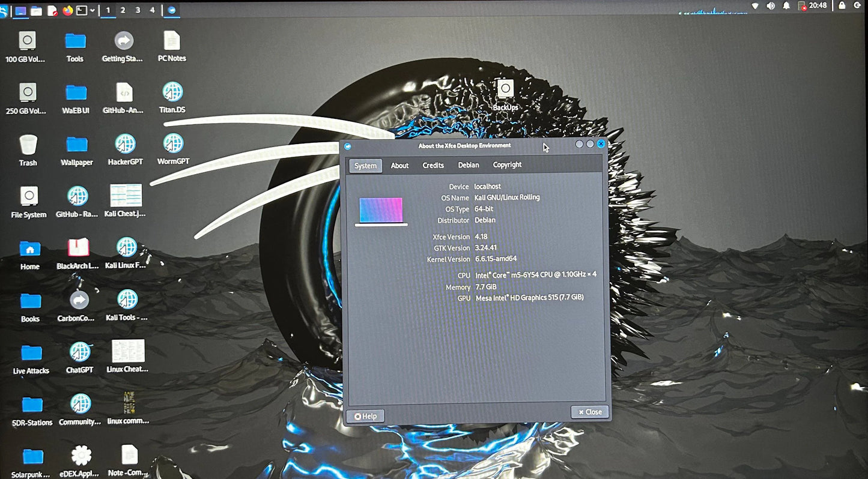This screenshot has width=868, height=479.
Task: Open the file manager panel launcher
Action: click(x=36, y=10)
